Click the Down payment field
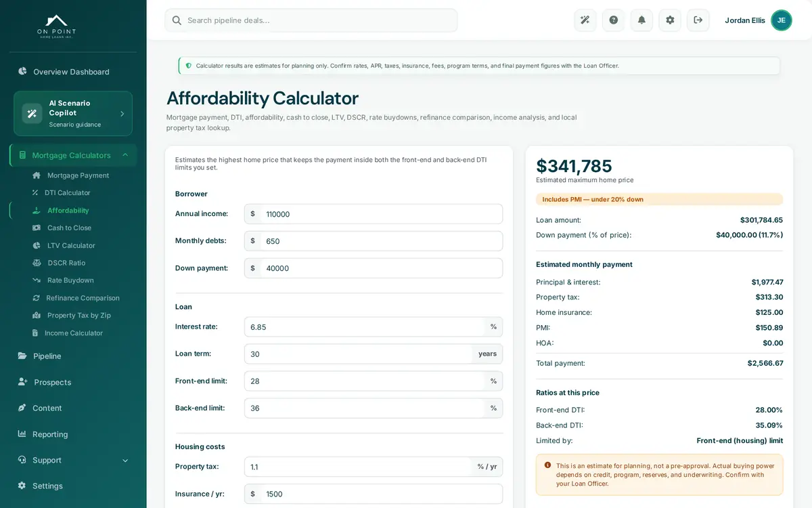 point(374,268)
